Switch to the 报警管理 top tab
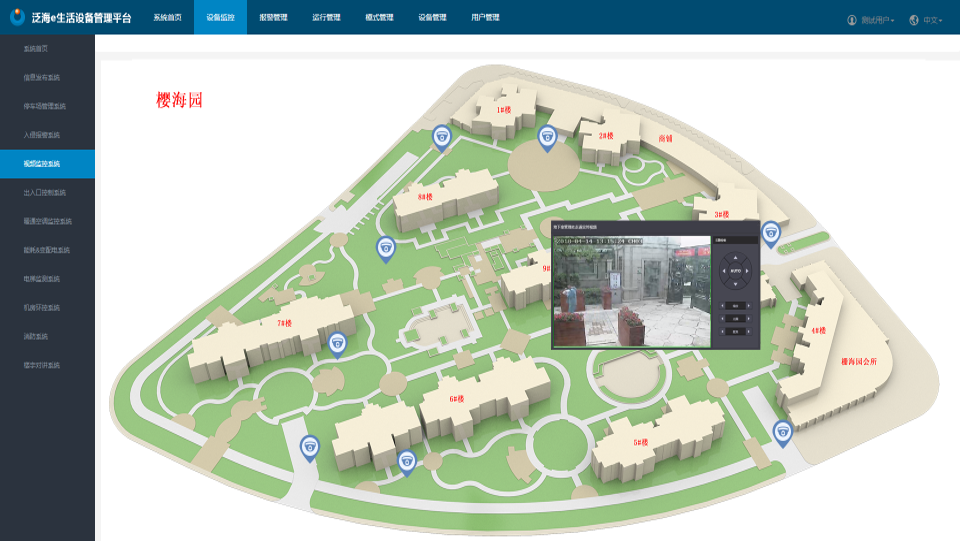The height and width of the screenshot is (541, 960). 273,18
